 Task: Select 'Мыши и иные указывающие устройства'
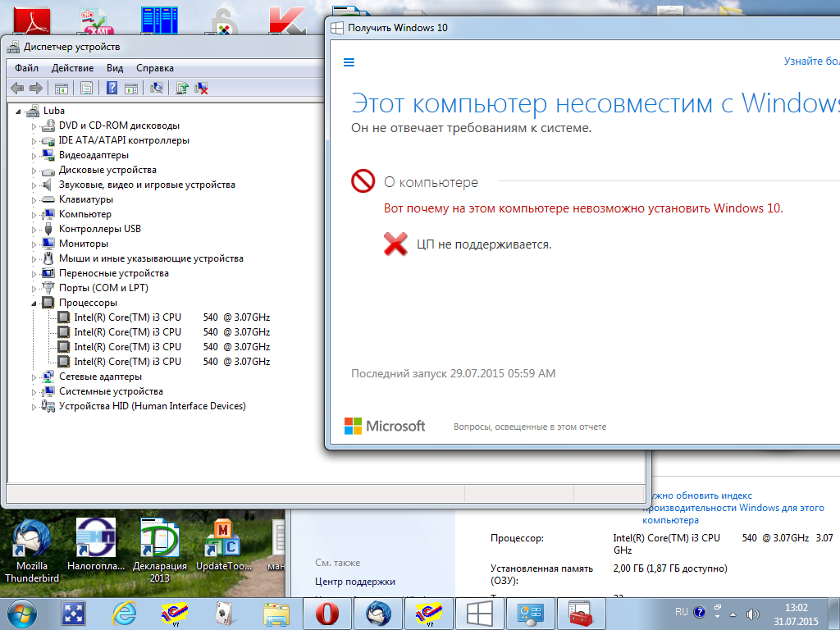[151, 258]
